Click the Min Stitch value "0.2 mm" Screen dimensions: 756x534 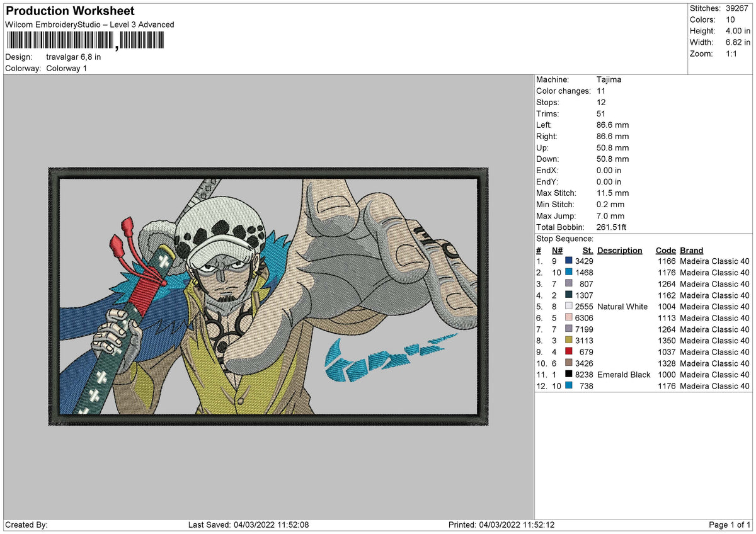610,204
